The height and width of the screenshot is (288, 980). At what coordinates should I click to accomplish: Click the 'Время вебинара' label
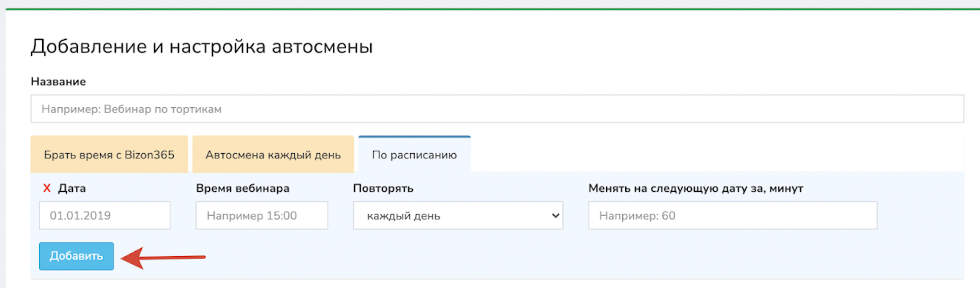243,188
